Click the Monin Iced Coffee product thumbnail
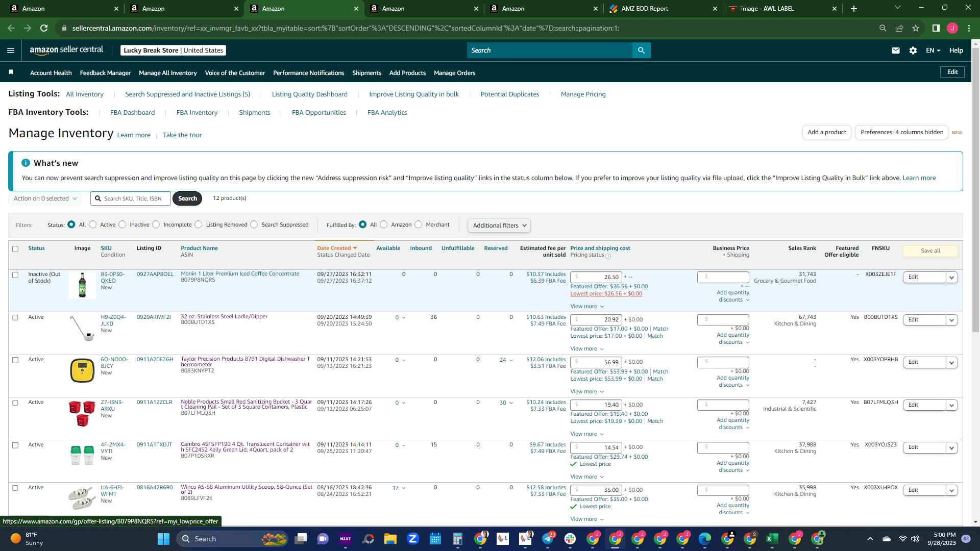This screenshot has height=551, width=980. coord(82,285)
